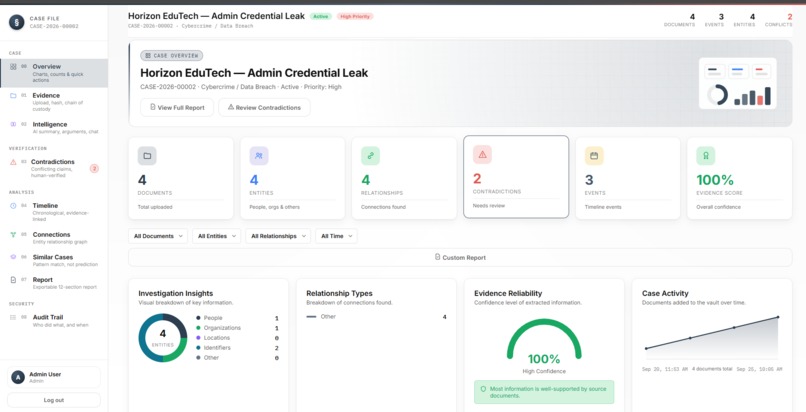The image size is (806, 412).
Task: Click the people icon on Entities card
Action: tap(259, 156)
